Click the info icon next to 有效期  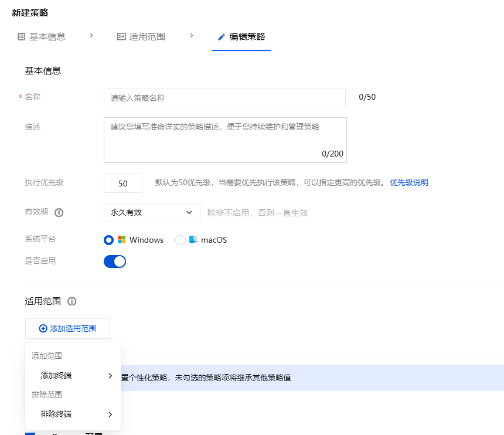[x=59, y=213]
